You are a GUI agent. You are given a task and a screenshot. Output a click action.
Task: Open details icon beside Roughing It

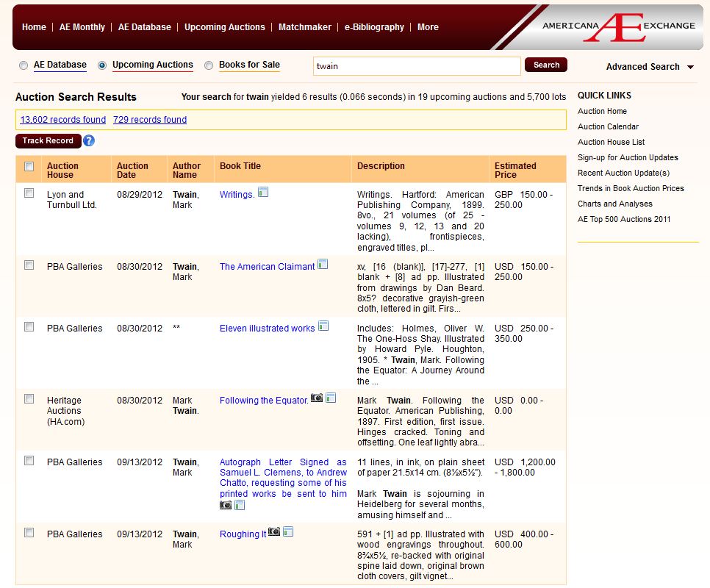[288, 531]
